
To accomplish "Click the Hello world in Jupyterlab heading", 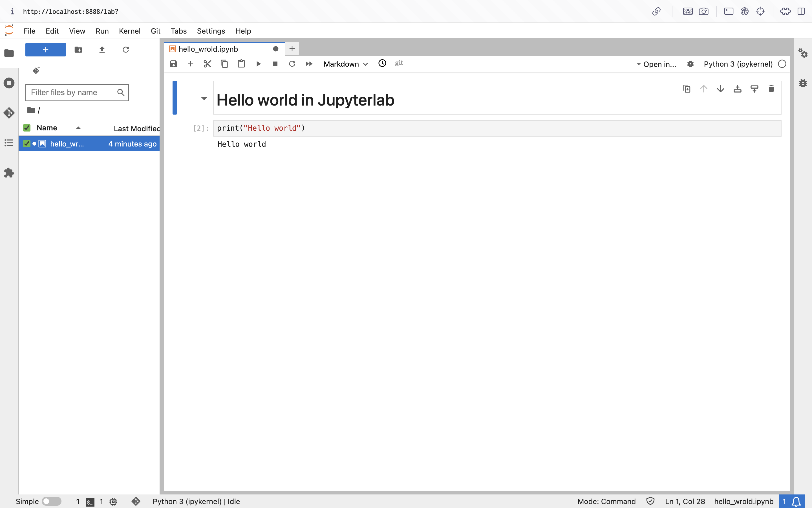I will pyautogui.click(x=305, y=100).
